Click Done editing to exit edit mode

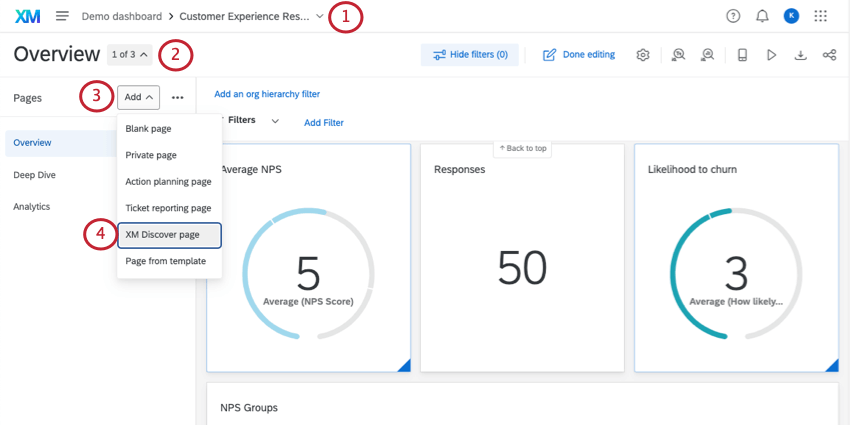(x=579, y=55)
